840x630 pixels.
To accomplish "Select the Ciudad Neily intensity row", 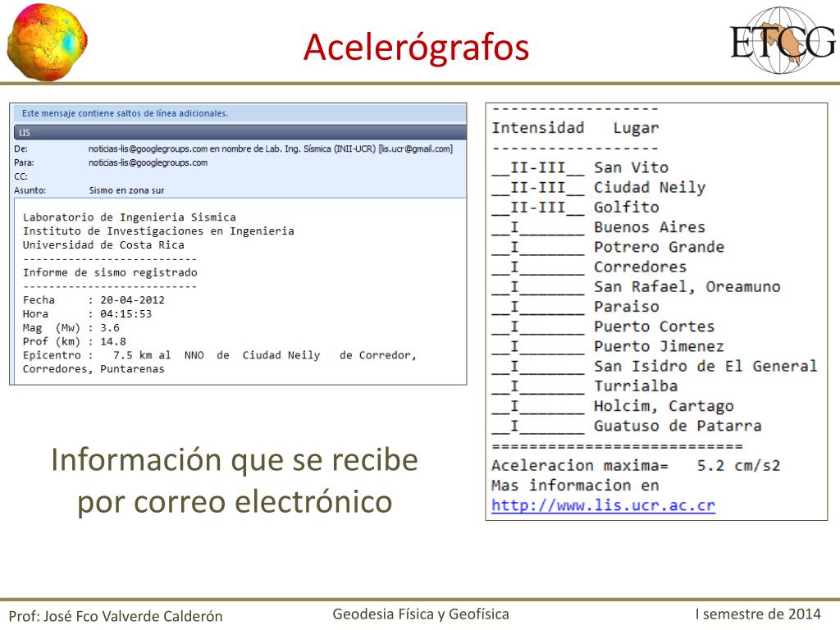I will coord(599,188).
